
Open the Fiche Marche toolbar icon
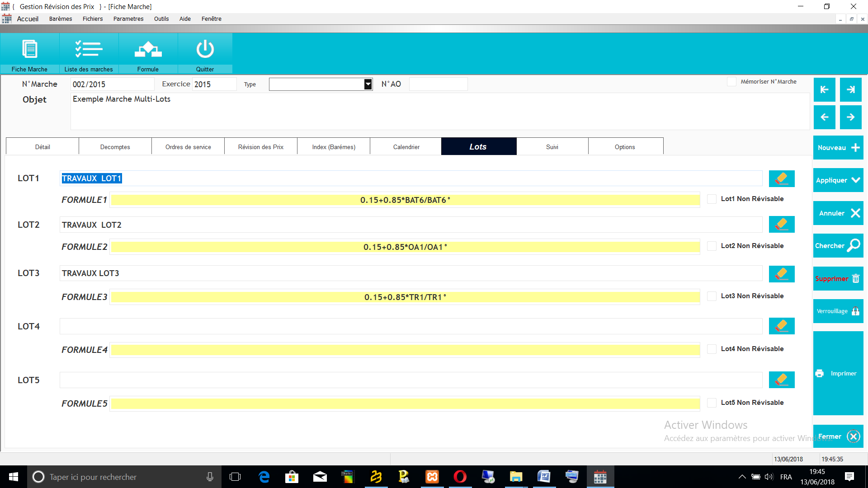(x=30, y=49)
